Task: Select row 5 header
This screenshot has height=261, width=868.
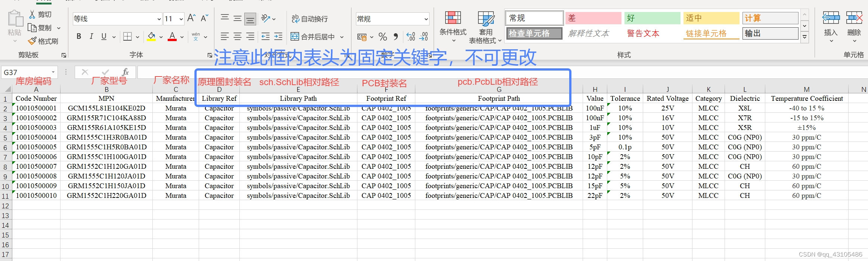Action: coord(5,138)
